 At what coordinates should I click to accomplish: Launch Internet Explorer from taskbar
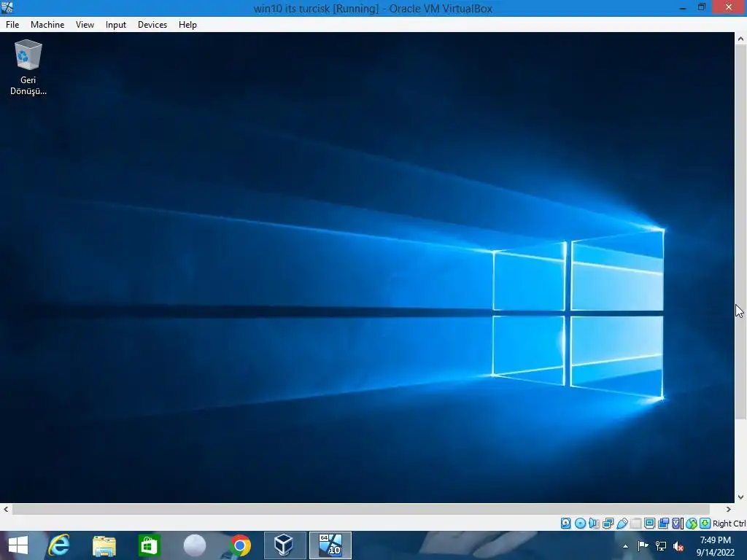(x=59, y=545)
